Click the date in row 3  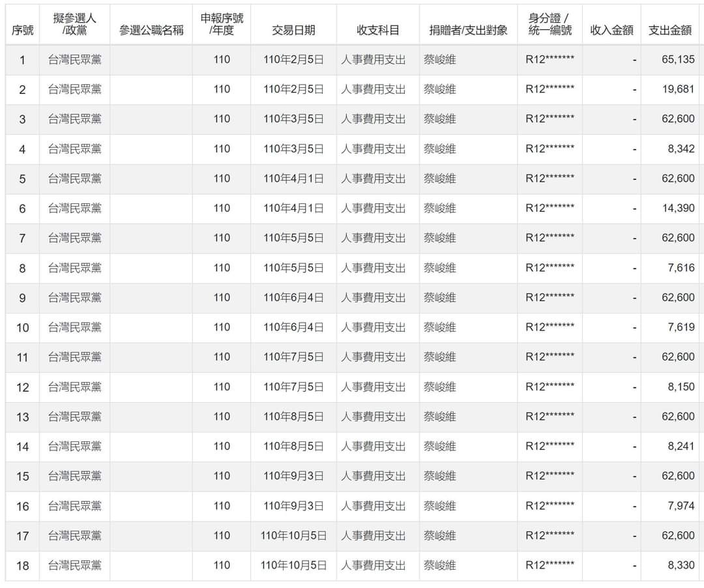[x=293, y=119]
